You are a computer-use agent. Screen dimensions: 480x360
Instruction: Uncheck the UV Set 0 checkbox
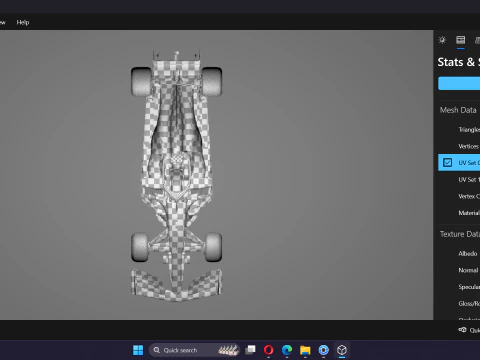pyautogui.click(x=447, y=163)
